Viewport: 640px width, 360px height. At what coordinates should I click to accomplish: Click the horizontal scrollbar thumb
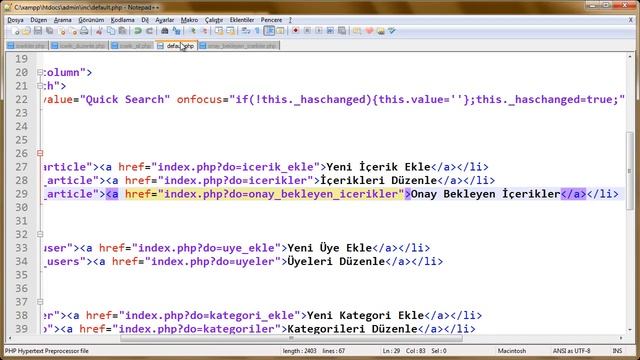(x=291, y=338)
